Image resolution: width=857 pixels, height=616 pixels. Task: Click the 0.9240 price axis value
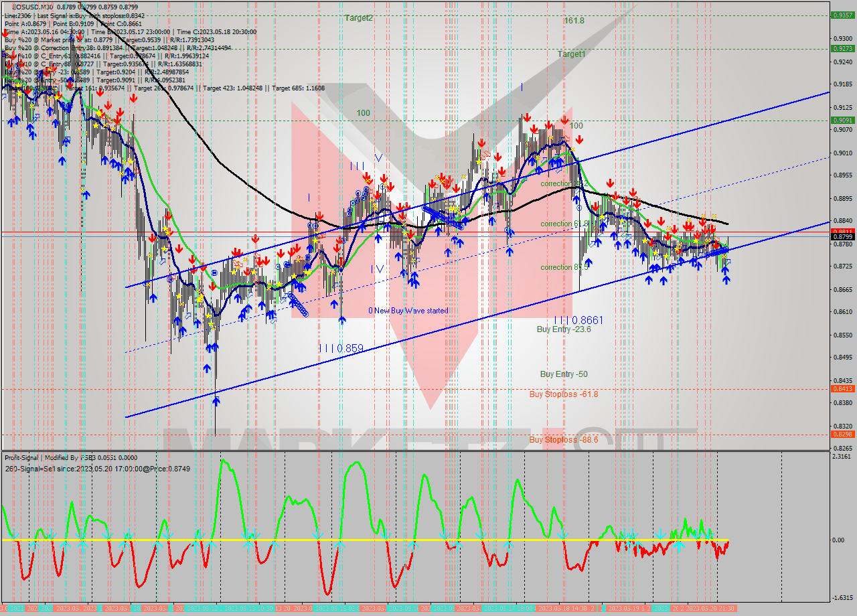coord(842,62)
